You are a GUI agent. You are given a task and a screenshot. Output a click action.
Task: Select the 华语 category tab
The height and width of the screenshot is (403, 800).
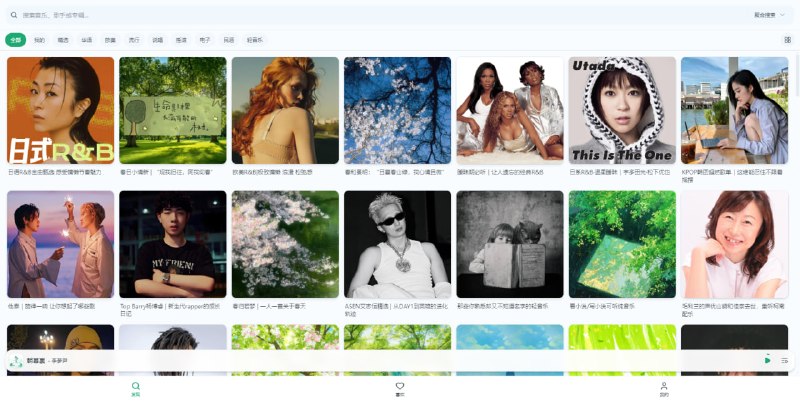tap(87, 40)
